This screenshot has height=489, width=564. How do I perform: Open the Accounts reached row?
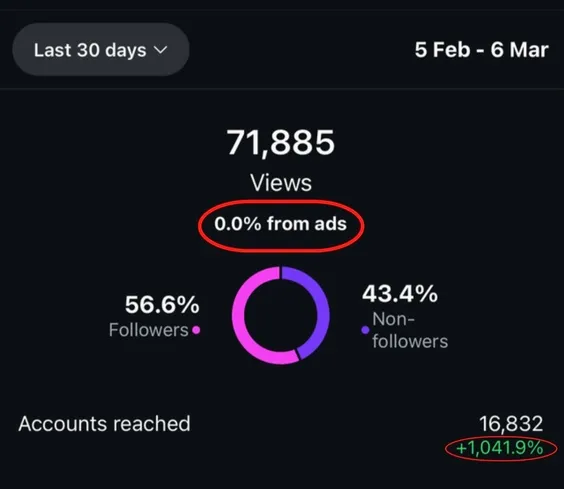pyautogui.click(x=282, y=434)
